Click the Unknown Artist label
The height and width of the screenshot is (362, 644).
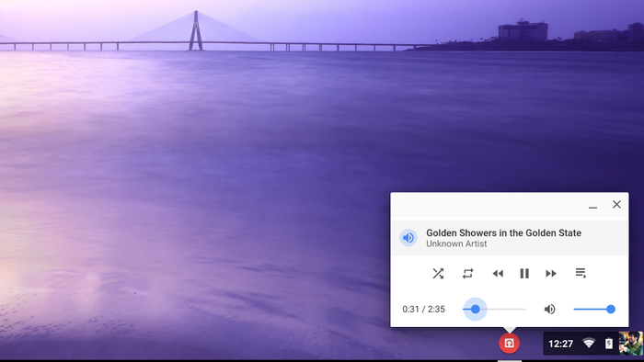tap(456, 243)
